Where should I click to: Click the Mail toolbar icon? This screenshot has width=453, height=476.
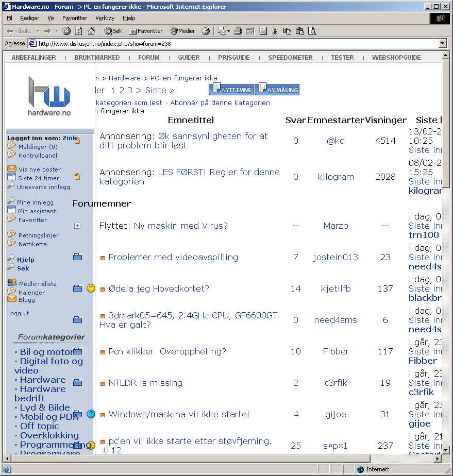pos(222,31)
